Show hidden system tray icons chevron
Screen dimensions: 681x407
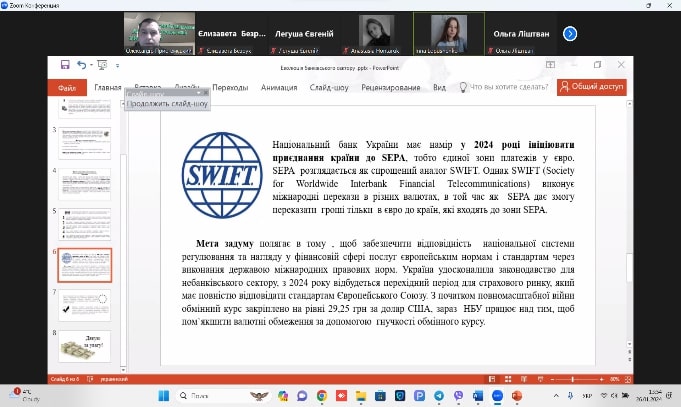(x=556, y=396)
